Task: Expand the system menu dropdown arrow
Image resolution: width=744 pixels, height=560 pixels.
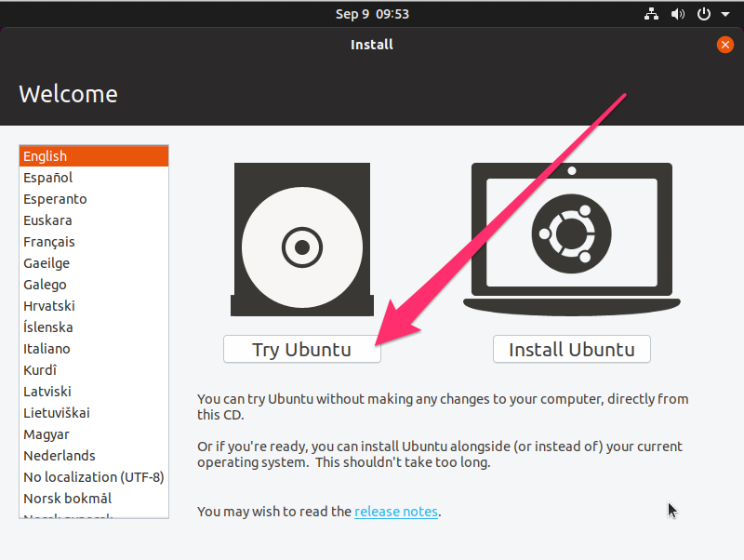Action: click(x=725, y=14)
